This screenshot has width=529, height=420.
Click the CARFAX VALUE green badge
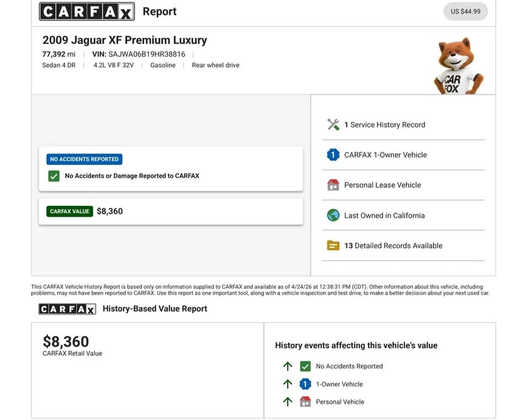(69, 211)
